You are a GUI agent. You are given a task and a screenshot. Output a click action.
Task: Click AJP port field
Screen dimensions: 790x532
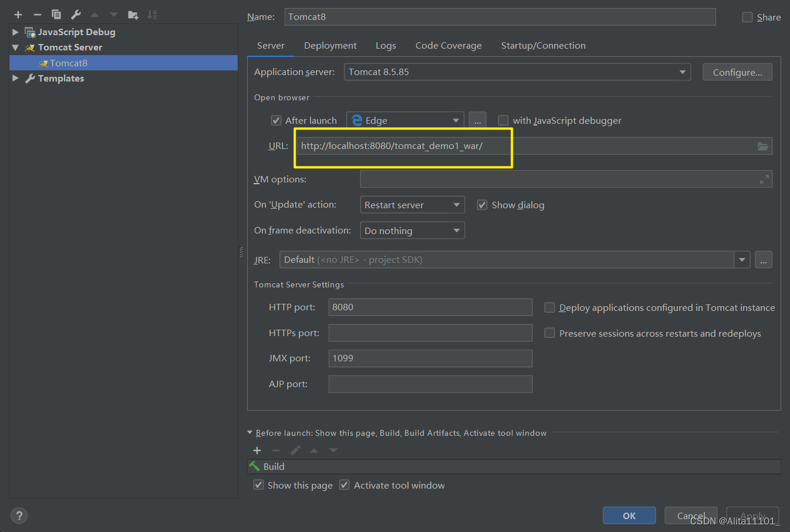[430, 384]
